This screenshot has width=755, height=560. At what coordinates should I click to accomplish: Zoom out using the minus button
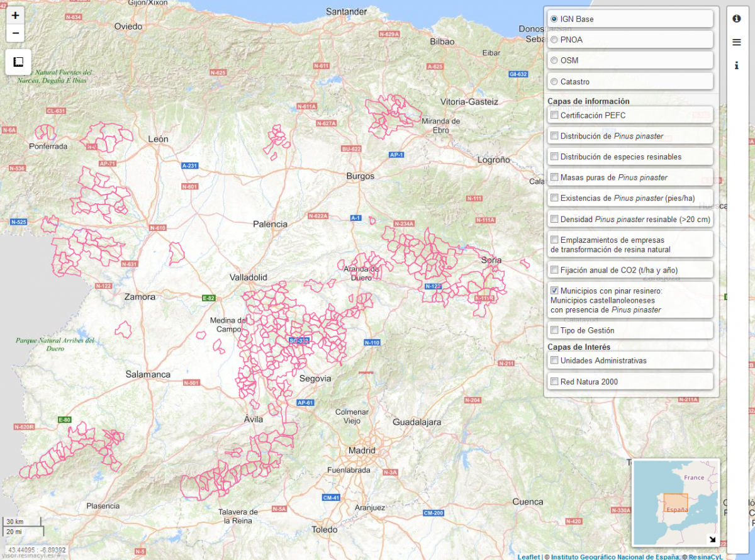[x=16, y=34]
